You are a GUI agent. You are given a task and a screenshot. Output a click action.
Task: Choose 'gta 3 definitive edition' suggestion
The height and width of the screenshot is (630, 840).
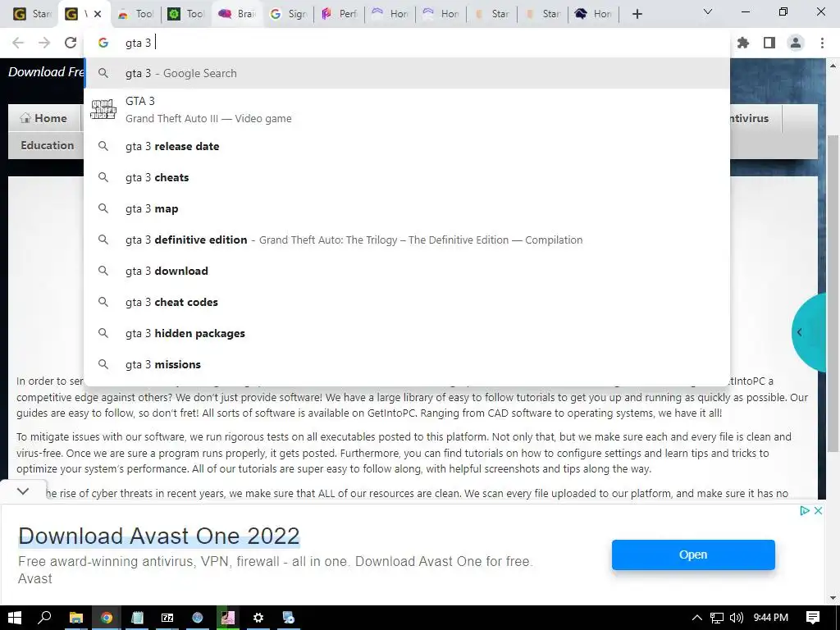point(407,240)
